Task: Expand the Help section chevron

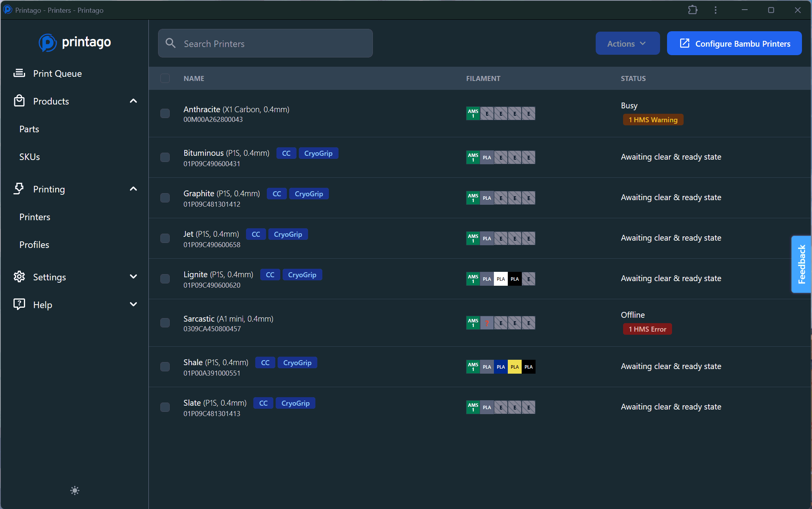Action: point(133,304)
